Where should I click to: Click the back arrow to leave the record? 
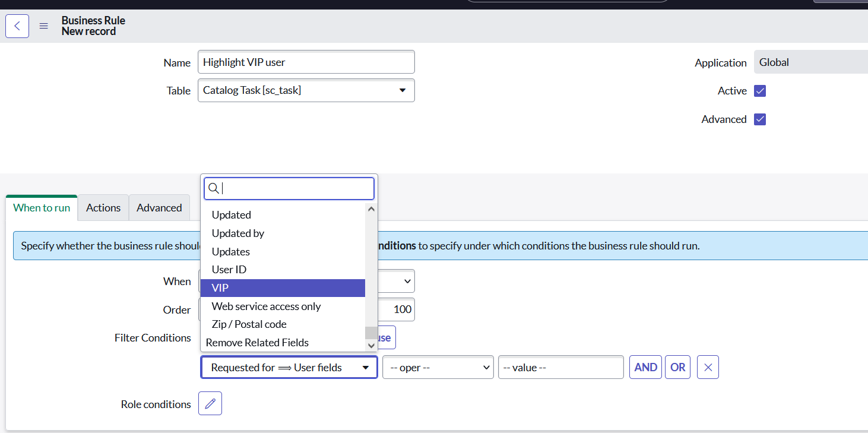click(x=17, y=26)
